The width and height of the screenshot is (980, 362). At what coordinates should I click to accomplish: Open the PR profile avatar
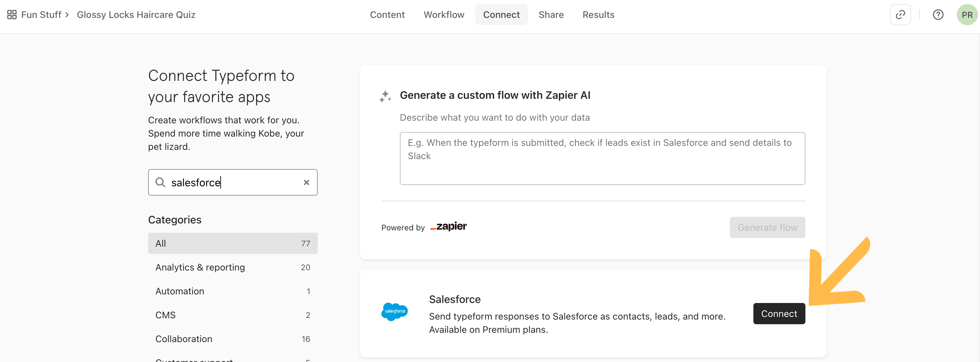pos(967,15)
